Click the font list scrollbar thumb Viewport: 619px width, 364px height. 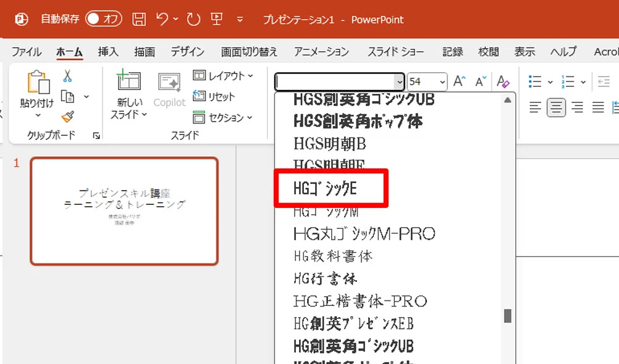(x=508, y=316)
